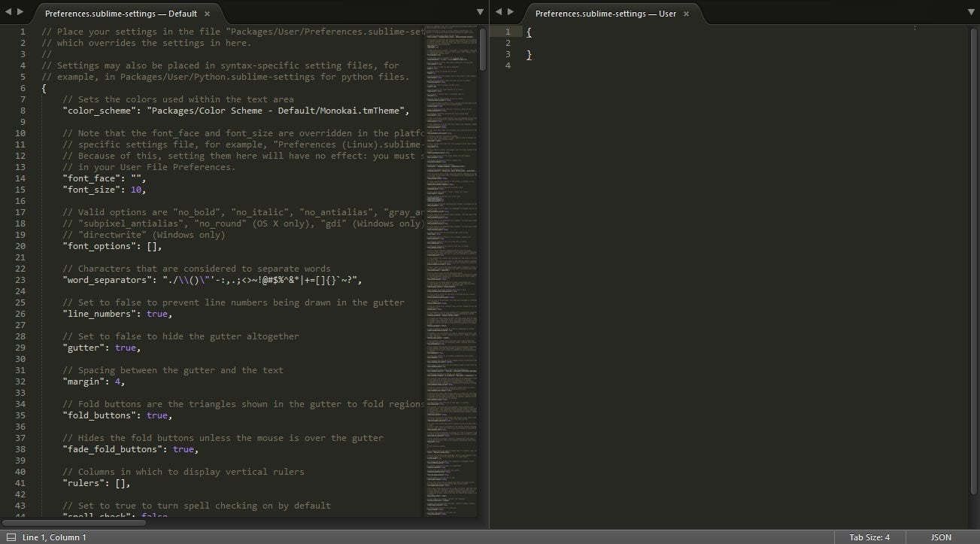Click the previous tab arrow in left pane
This screenshot has height=544, width=980.
click(8, 12)
